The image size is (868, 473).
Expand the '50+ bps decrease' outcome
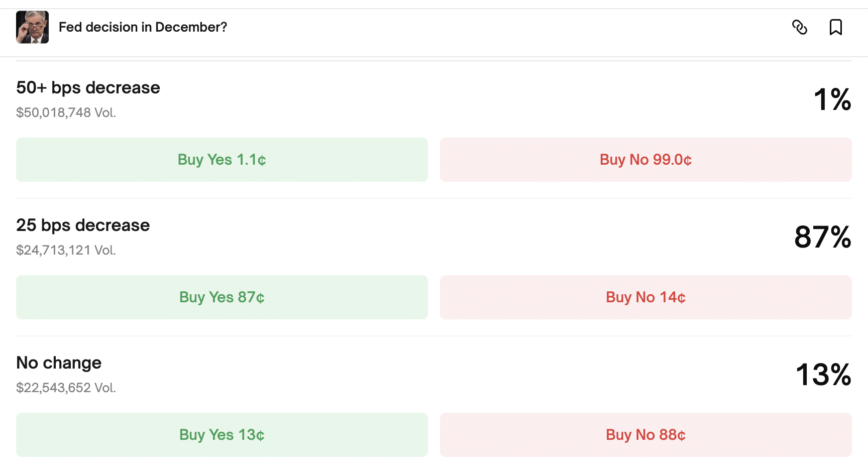(x=88, y=88)
